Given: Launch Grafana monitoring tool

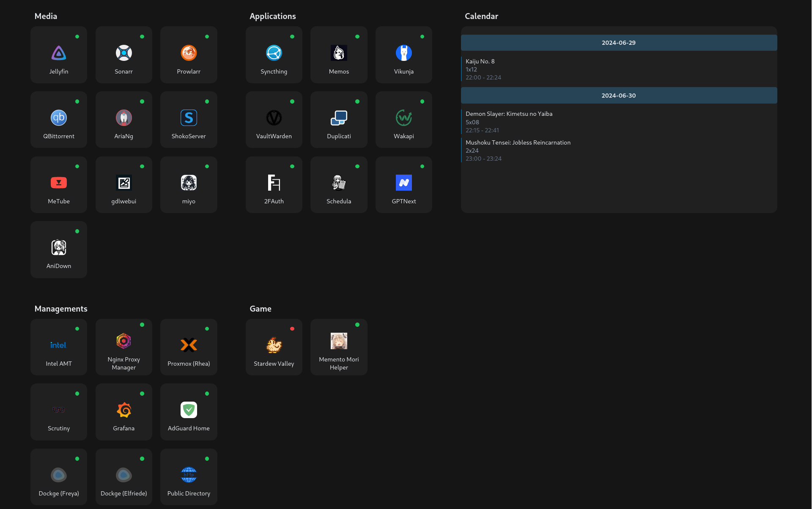Looking at the screenshot, I should pos(123,410).
